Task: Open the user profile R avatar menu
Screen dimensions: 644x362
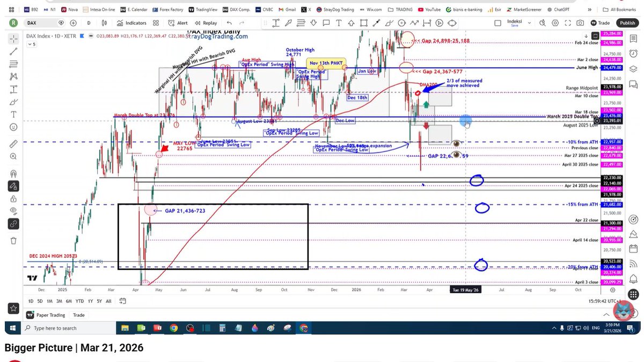Action: (13, 23)
